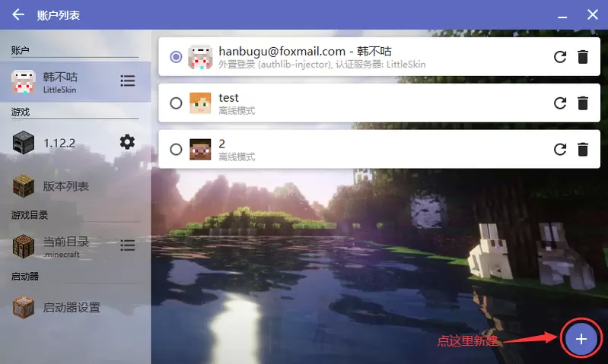Click the bookshelf icon for 版本列表
This screenshot has width=608, height=364.
pos(24,186)
